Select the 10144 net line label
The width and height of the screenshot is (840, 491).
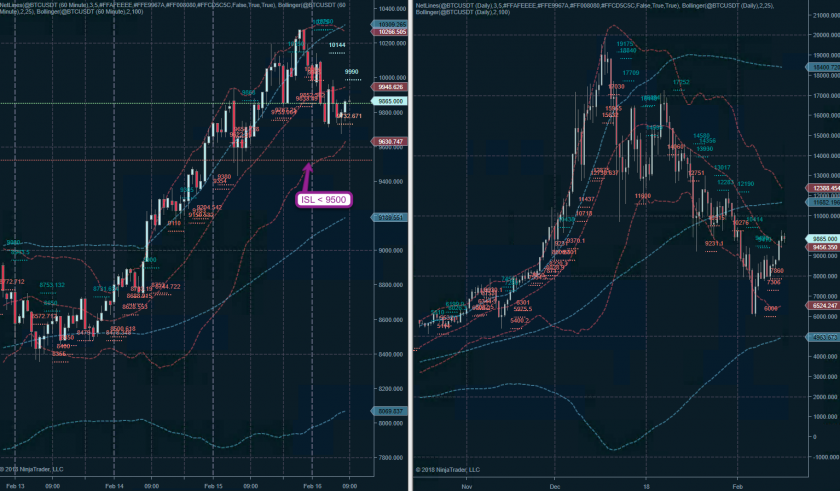point(337,45)
